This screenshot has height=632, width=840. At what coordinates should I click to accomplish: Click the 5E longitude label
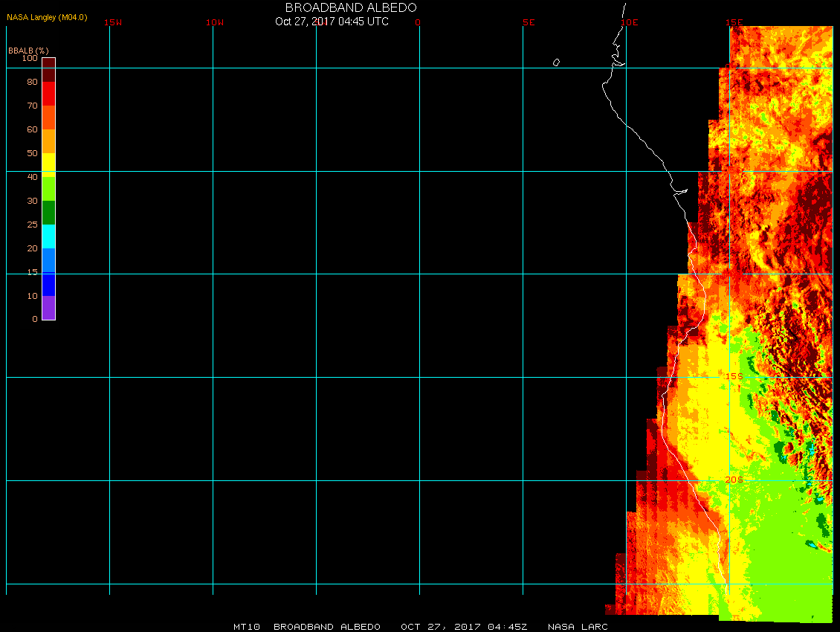click(529, 22)
